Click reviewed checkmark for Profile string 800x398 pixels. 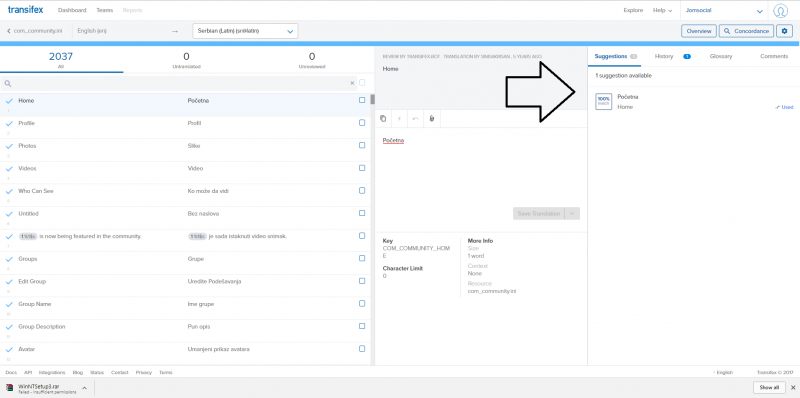tap(9, 123)
